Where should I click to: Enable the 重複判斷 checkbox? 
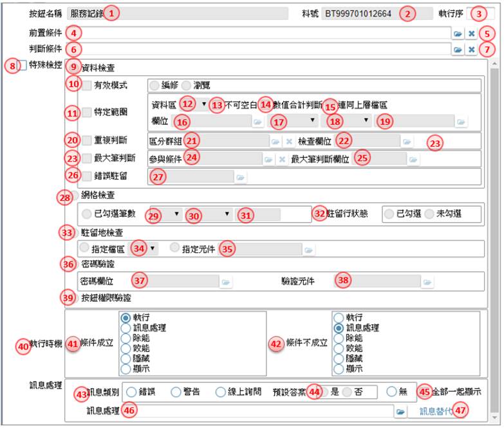click(86, 140)
